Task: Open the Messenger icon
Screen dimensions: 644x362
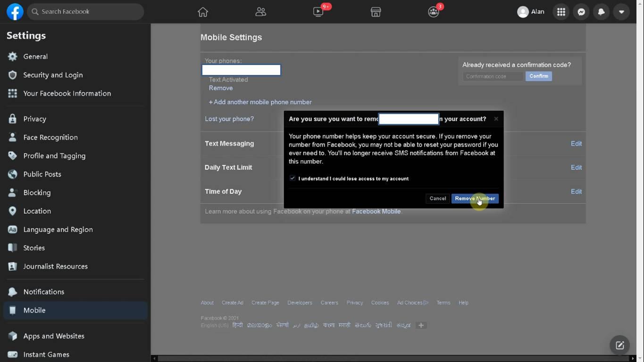Action: pos(581,12)
